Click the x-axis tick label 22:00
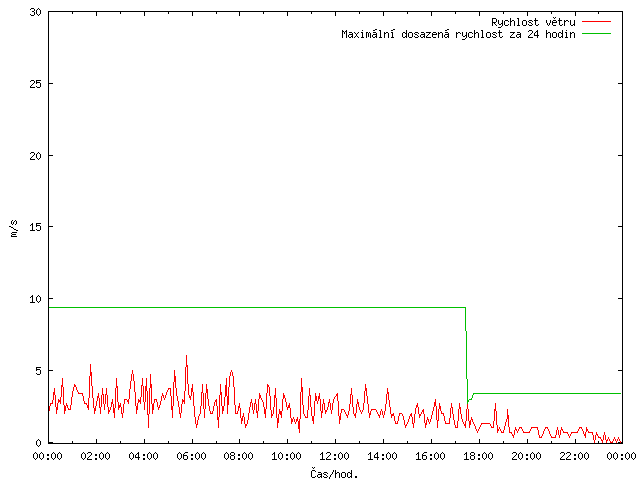The height and width of the screenshot is (480, 640). point(574,456)
